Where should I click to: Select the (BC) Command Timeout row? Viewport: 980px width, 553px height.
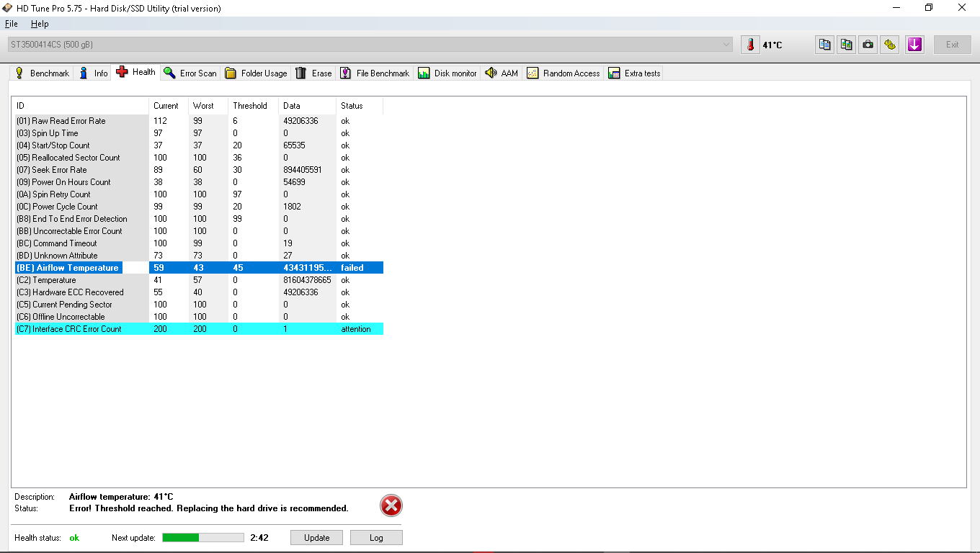coord(199,243)
